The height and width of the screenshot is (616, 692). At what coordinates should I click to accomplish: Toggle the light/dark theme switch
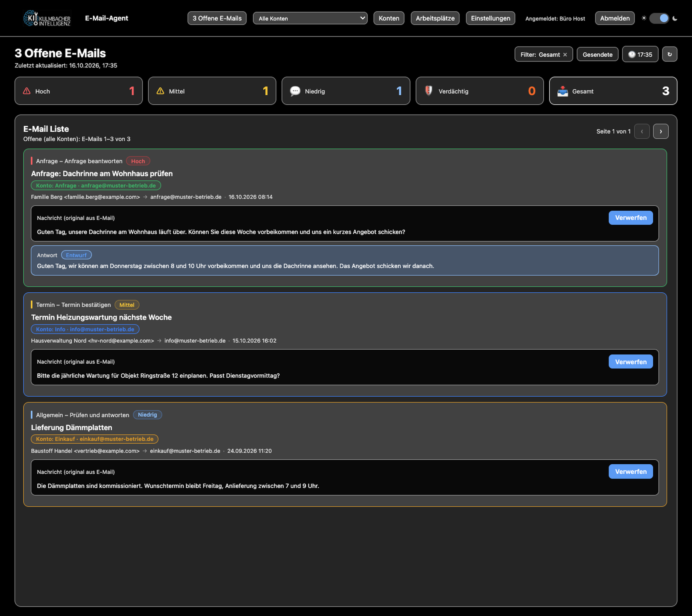659,18
